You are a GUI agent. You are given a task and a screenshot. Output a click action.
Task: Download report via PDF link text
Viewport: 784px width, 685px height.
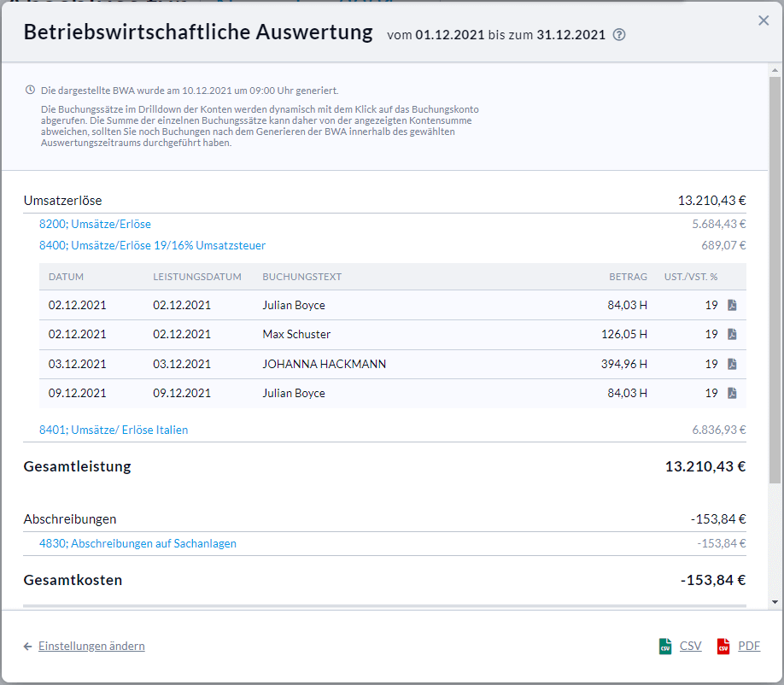[749, 647]
